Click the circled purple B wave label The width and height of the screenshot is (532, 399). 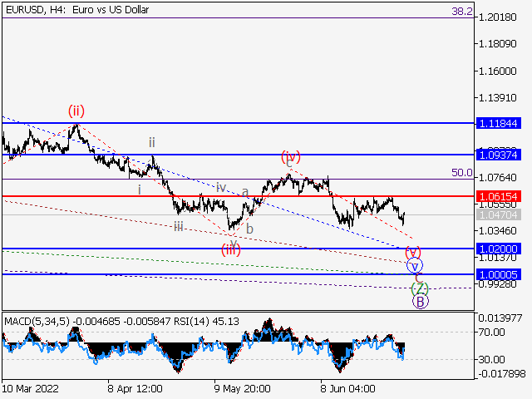coord(421,302)
